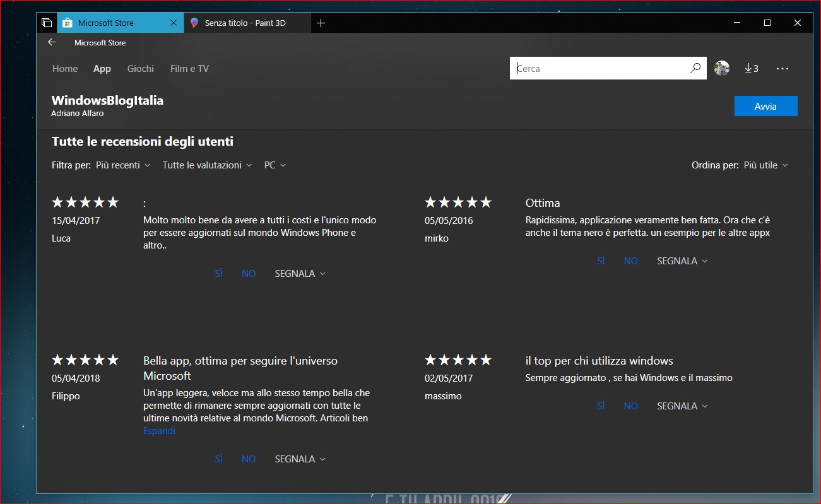Click the date 05/04/2018
Image resolution: width=821 pixels, height=504 pixels.
coord(76,378)
